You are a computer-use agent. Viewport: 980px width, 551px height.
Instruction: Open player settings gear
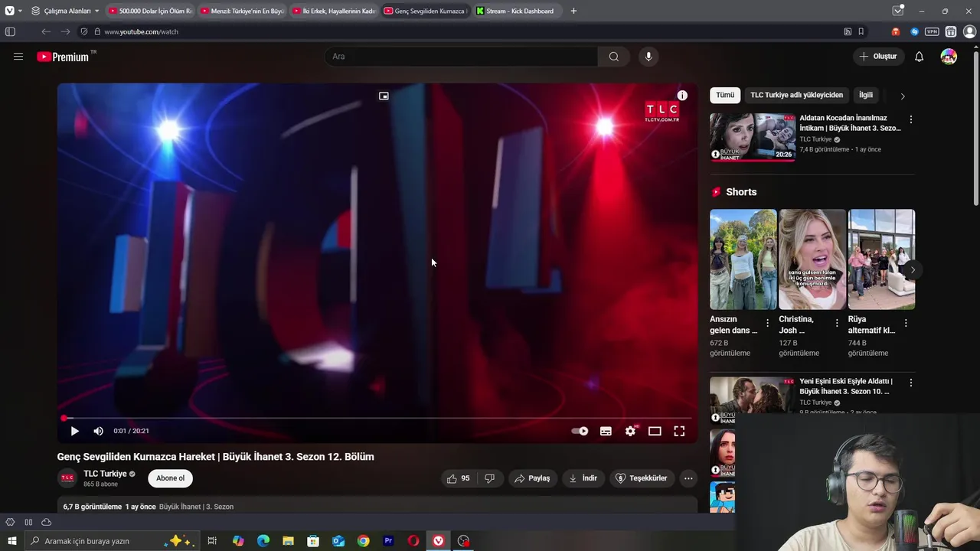tap(630, 431)
